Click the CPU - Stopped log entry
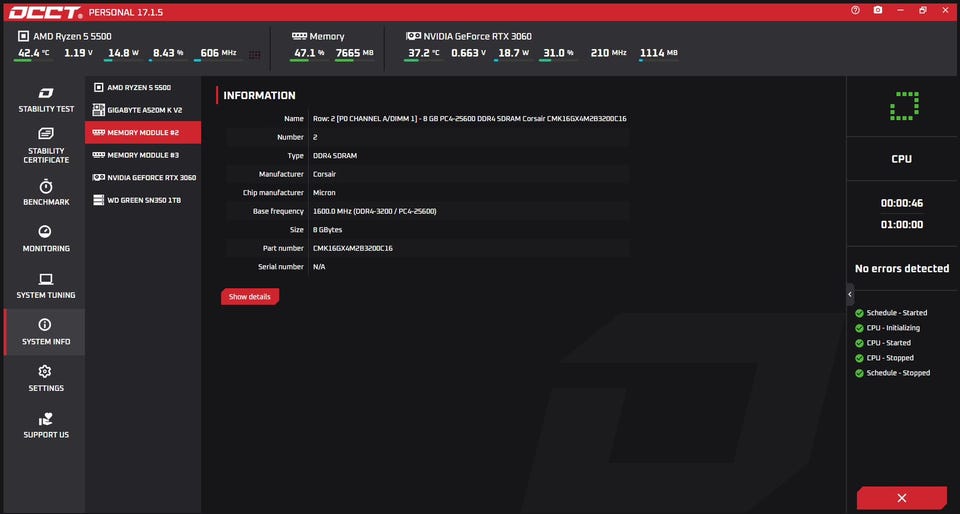Image resolution: width=960 pixels, height=514 pixels. tap(885, 358)
